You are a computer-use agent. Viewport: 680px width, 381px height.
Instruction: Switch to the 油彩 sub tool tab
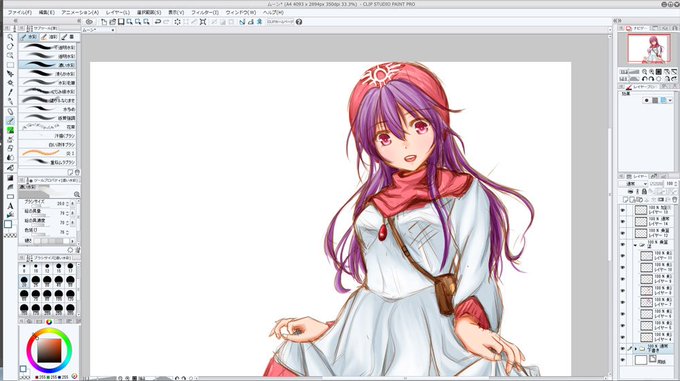(49, 37)
